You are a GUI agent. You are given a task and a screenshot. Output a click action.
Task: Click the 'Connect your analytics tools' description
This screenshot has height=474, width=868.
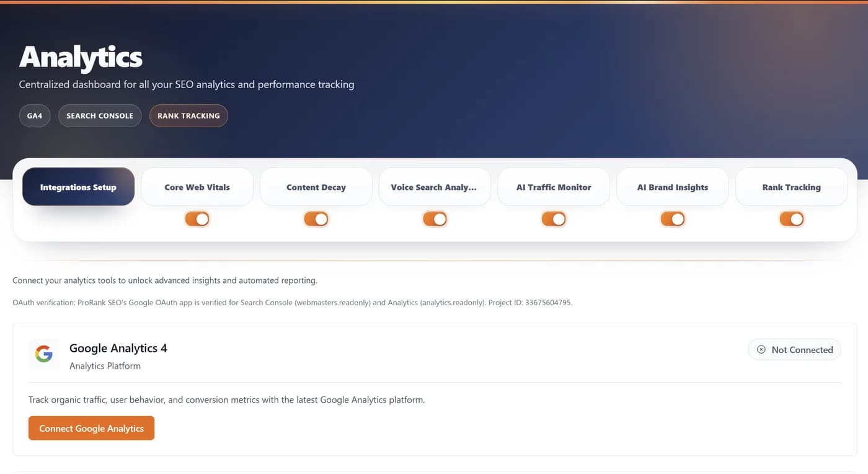coord(165,280)
